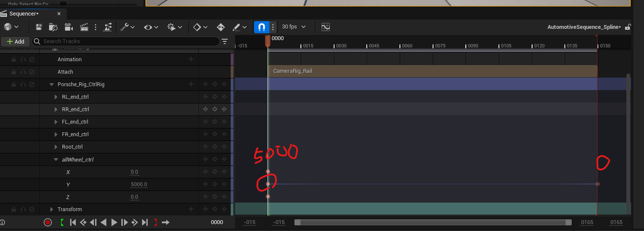Image resolution: width=644 pixels, height=231 pixels.
Task: Toggle mute on the Attach track
Action: (x=32, y=72)
